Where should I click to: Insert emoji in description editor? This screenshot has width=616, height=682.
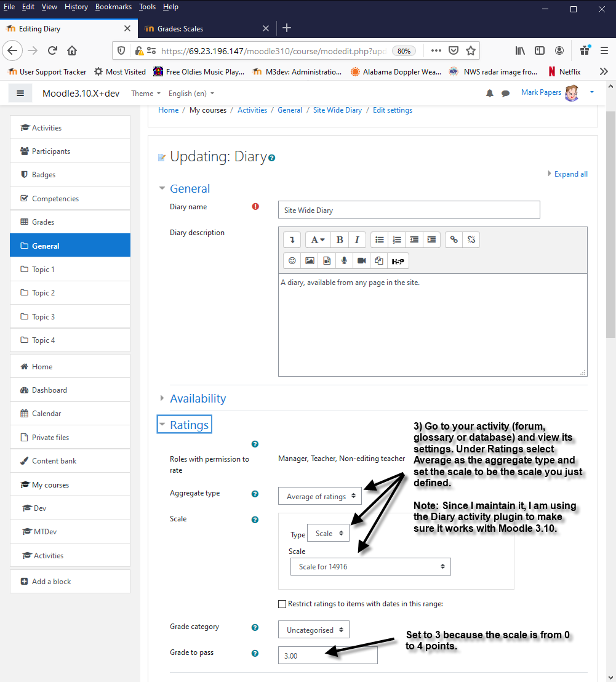point(292,261)
